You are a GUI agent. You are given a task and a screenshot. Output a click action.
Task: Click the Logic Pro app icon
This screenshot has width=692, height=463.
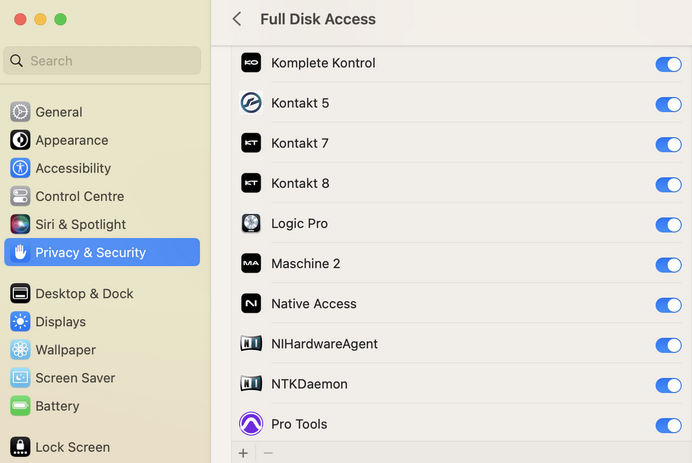pyautogui.click(x=251, y=223)
